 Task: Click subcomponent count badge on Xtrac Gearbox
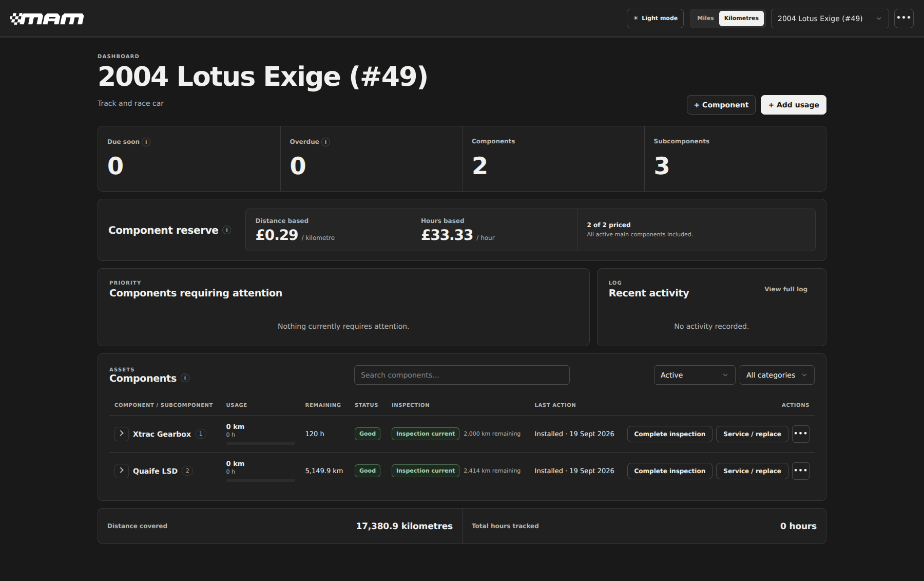point(201,434)
